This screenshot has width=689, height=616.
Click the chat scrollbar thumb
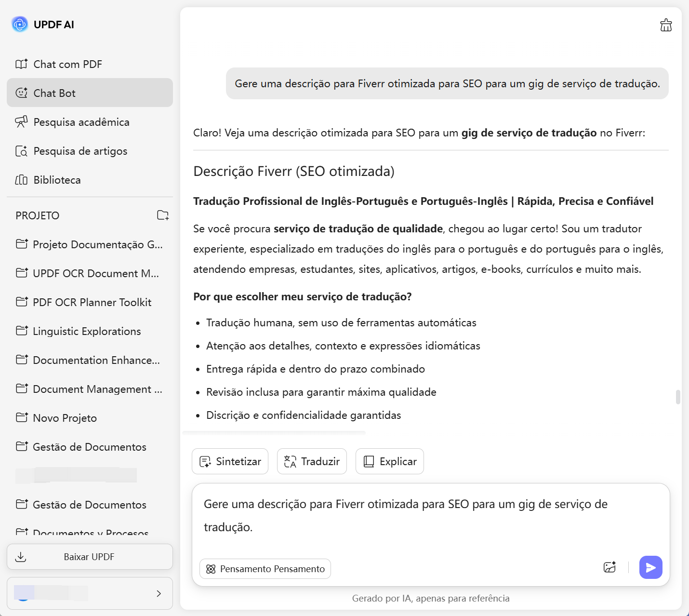click(678, 397)
